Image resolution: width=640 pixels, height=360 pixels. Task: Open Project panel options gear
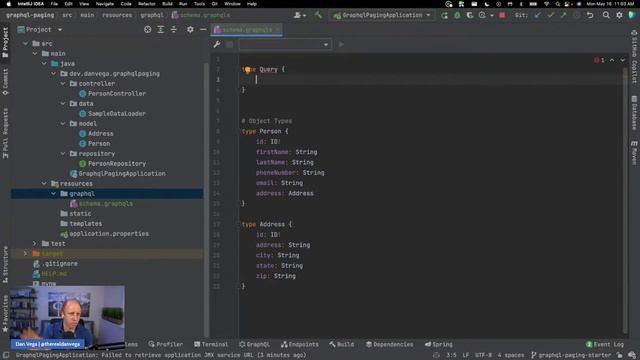pyautogui.click(x=190, y=29)
